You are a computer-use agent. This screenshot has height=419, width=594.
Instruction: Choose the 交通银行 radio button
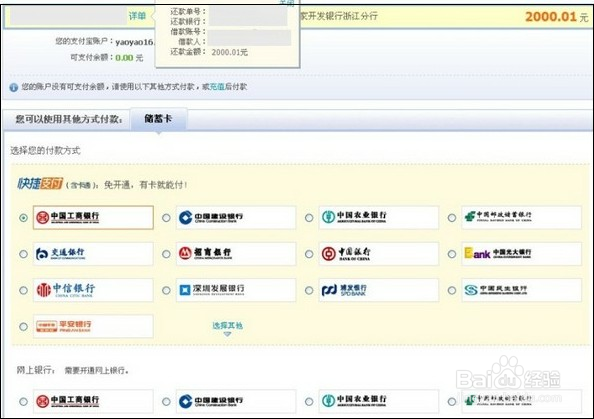pos(23,254)
